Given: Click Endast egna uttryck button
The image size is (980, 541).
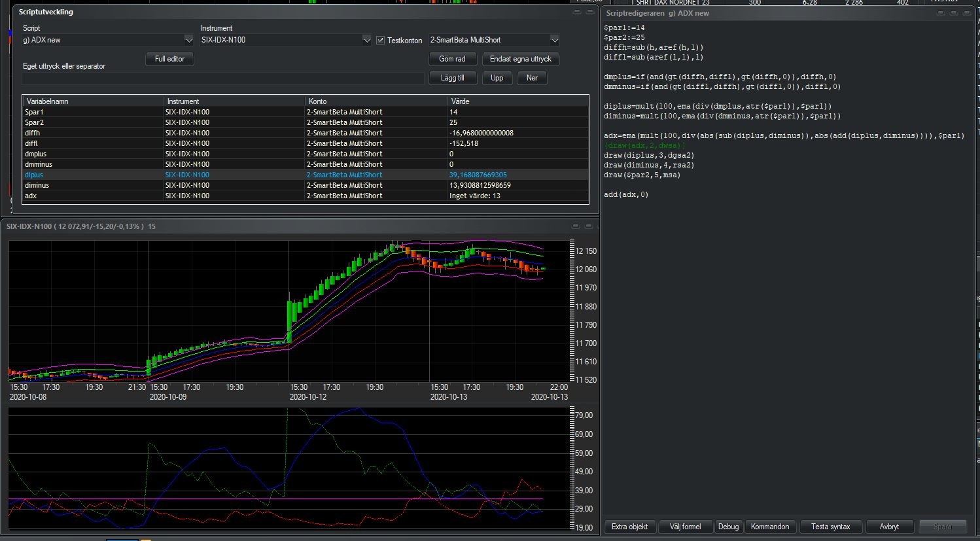Looking at the screenshot, I should [x=520, y=59].
